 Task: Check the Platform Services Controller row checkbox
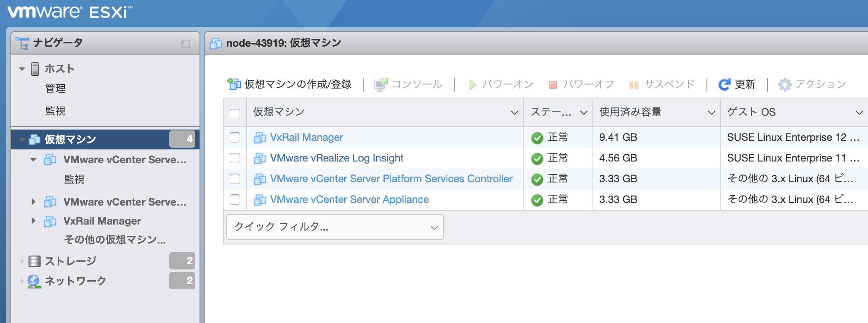[x=235, y=179]
